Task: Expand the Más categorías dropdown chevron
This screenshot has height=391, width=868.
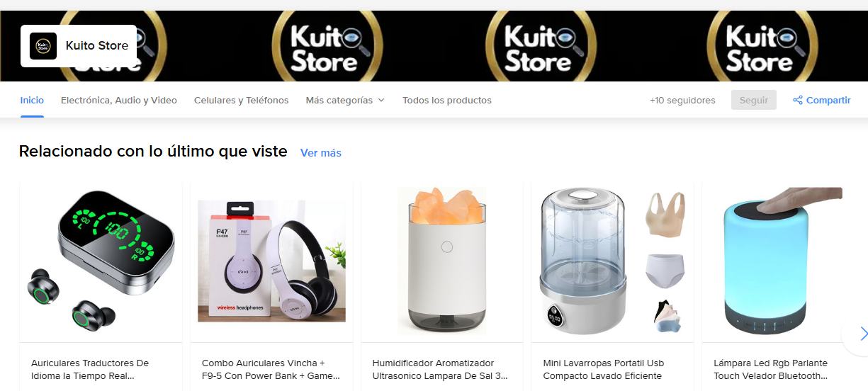Action: [x=381, y=101]
